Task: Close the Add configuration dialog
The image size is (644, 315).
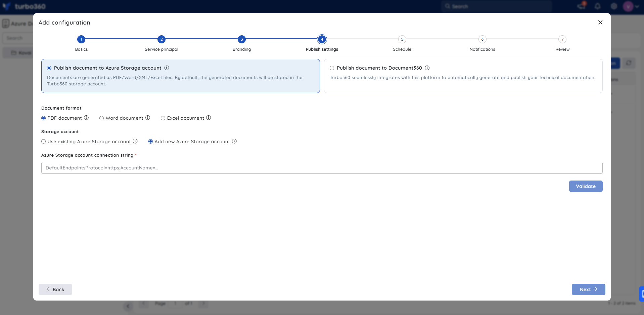Action: [600, 23]
